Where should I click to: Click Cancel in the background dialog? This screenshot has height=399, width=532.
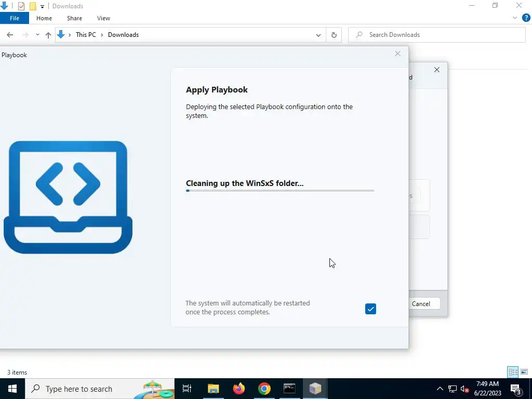click(421, 303)
